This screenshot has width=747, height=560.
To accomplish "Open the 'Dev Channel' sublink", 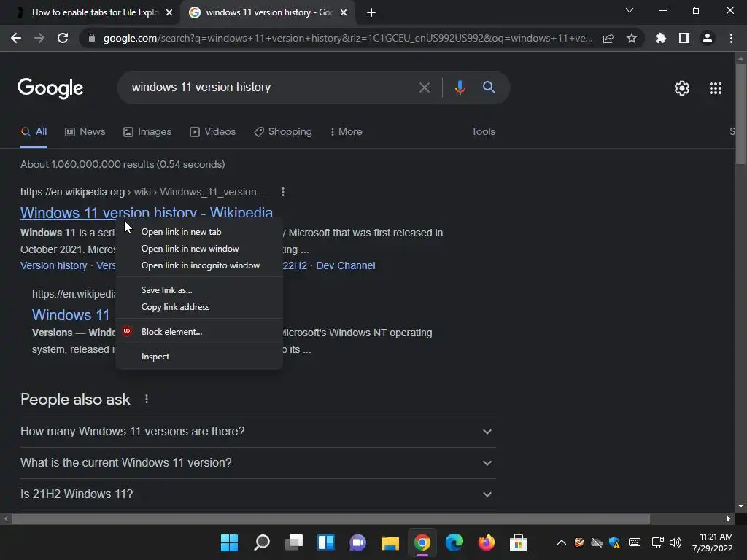I will (345, 265).
